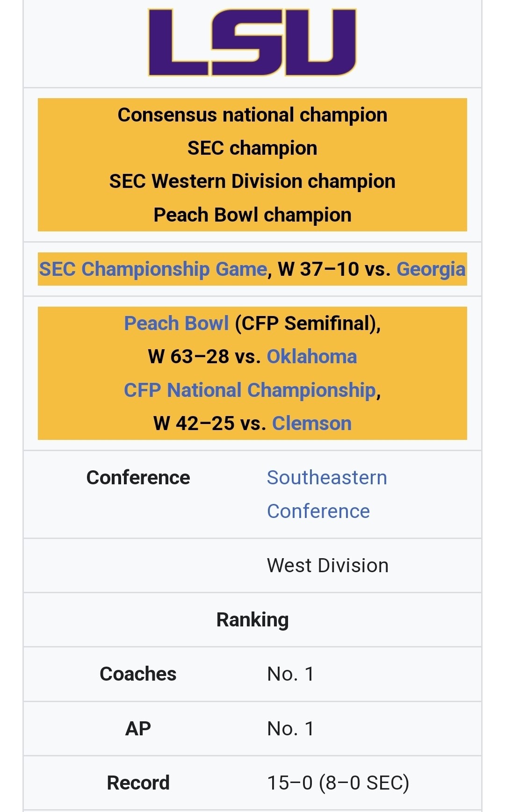Visit the Oklahoma team link
Viewport: 505px width, 812px height.
[x=311, y=357]
